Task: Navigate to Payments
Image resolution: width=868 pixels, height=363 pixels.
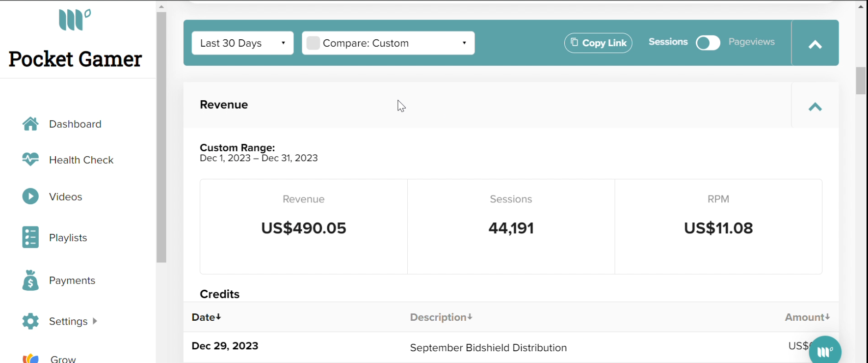Action: click(72, 280)
